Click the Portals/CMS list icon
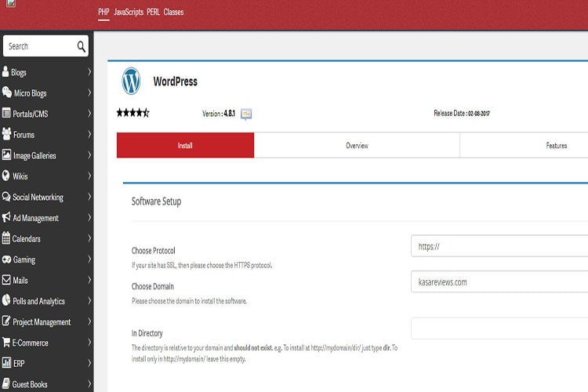The image size is (588, 392). (x=6, y=113)
